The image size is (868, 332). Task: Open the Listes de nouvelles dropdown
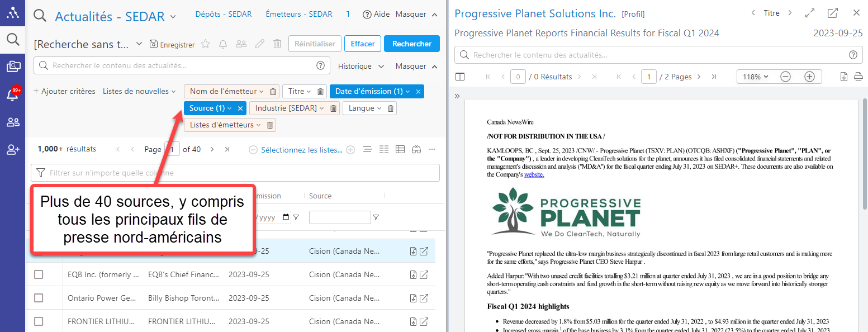tap(139, 91)
